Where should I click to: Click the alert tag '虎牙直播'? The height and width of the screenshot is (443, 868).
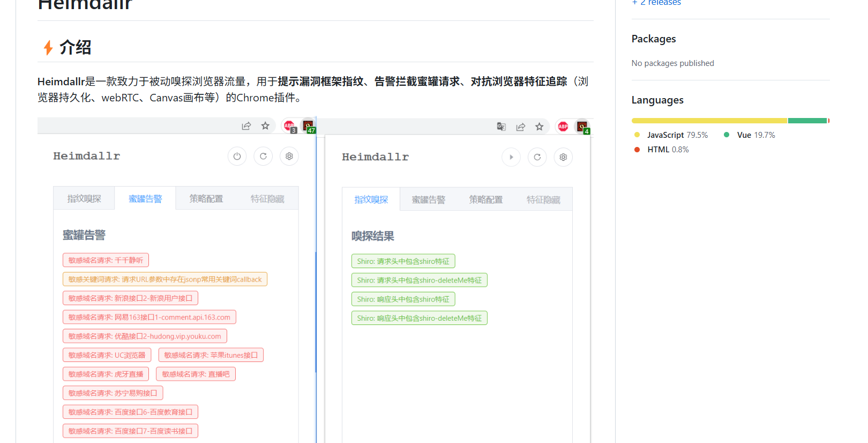click(x=106, y=374)
